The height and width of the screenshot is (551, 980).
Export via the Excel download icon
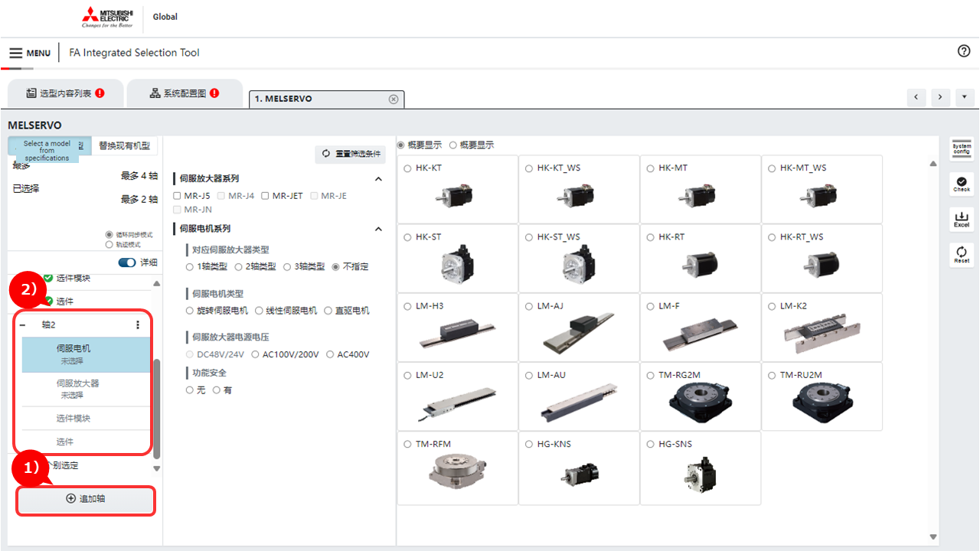[x=962, y=219]
